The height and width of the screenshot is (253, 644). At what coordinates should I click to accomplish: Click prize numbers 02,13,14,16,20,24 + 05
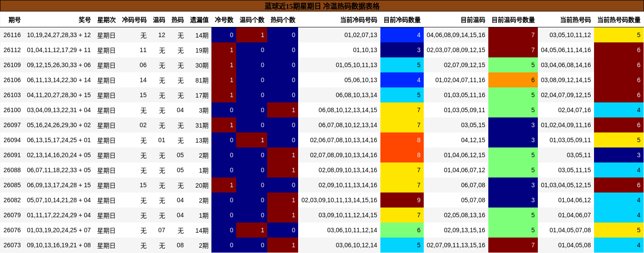coord(59,155)
